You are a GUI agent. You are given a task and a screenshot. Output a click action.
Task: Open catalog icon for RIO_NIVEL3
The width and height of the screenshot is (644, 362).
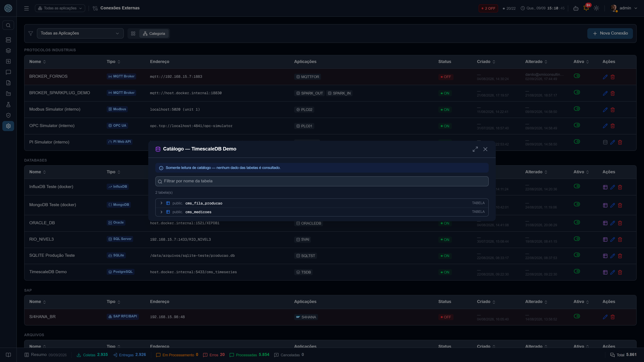coord(605,239)
